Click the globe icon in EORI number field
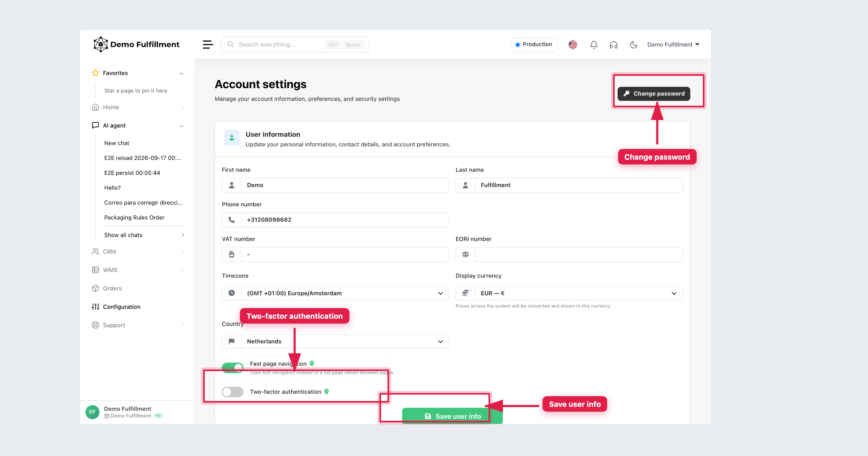 pyautogui.click(x=465, y=254)
